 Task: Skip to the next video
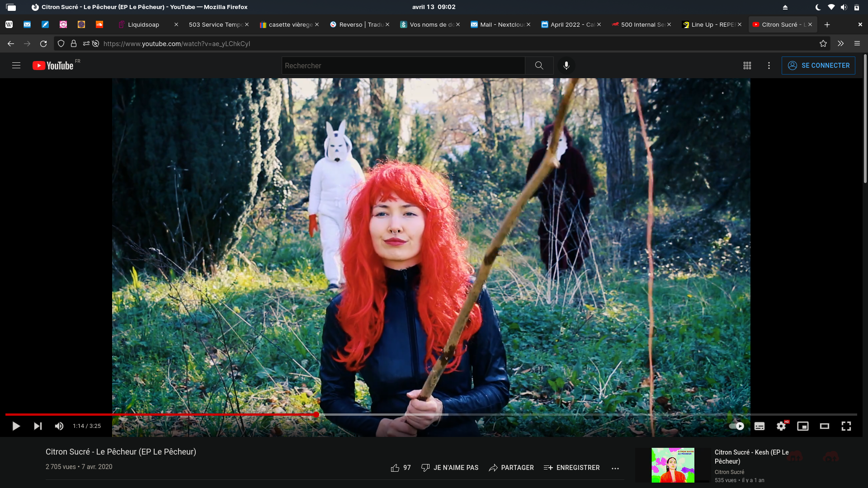[x=38, y=426]
